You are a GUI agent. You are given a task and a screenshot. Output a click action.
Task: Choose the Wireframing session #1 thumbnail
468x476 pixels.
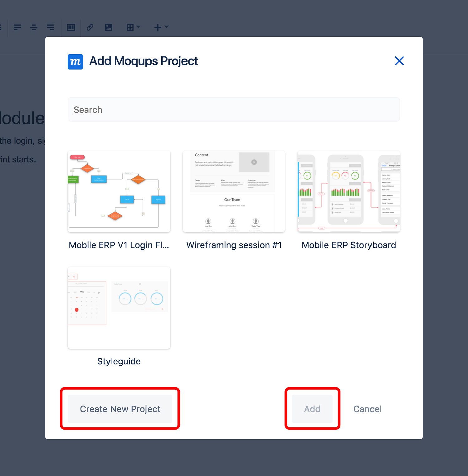pyautogui.click(x=234, y=191)
